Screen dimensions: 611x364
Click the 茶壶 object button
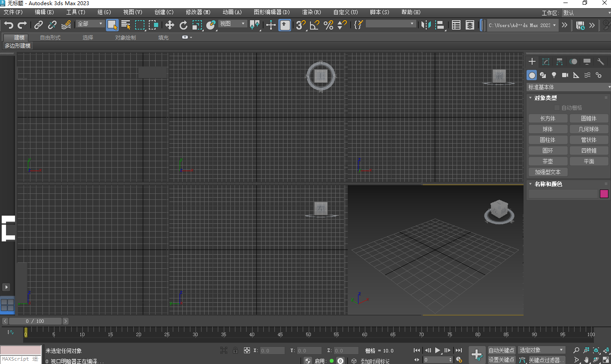[548, 161]
